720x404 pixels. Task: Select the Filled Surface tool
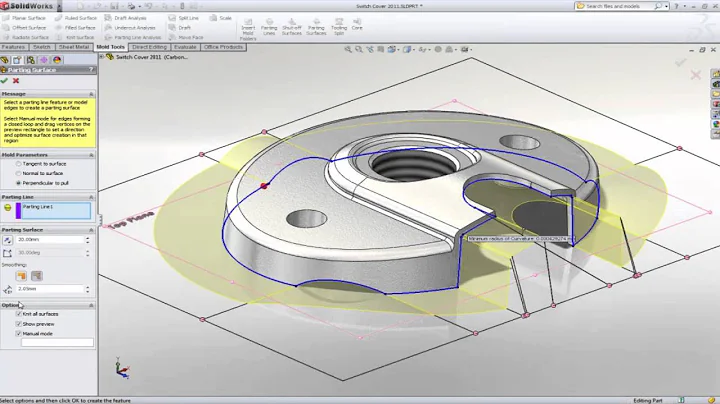[76, 28]
